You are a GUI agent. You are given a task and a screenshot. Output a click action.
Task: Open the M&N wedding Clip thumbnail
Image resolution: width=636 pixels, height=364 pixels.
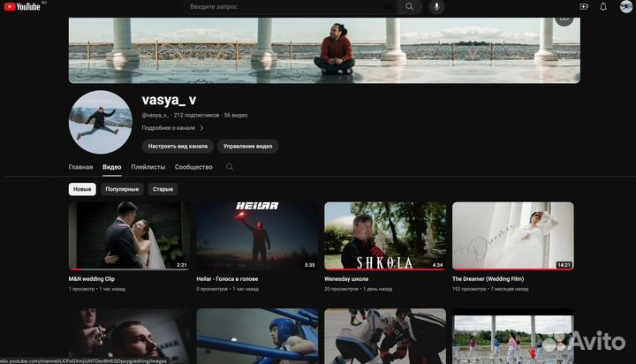(129, 236)
